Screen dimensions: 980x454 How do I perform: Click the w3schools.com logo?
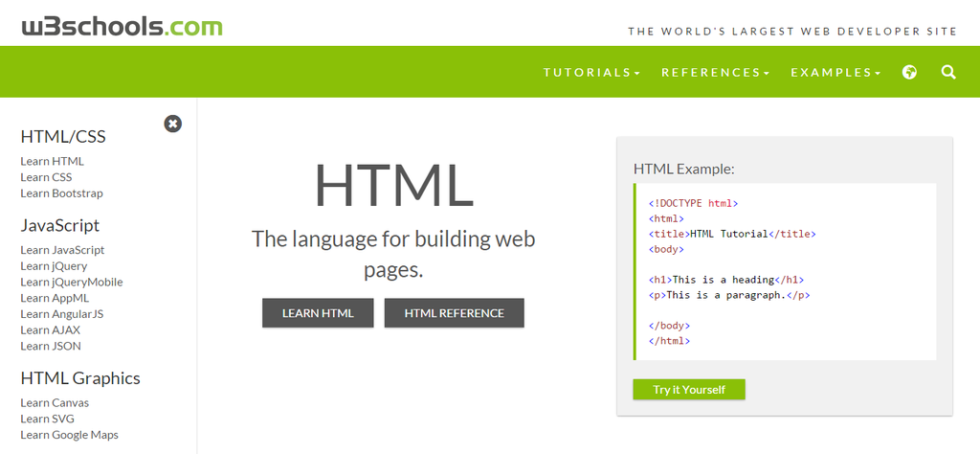point(122,27)
